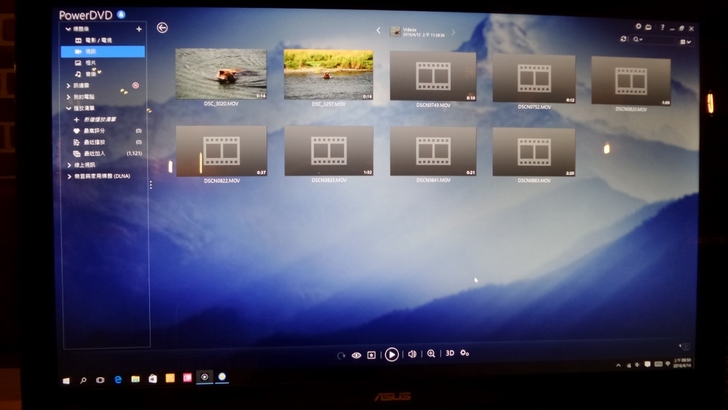Screen dimensions: 728x410
Task: Open the Top Rated (最高評分) heart playlist
Action: [x=90, y=131]
